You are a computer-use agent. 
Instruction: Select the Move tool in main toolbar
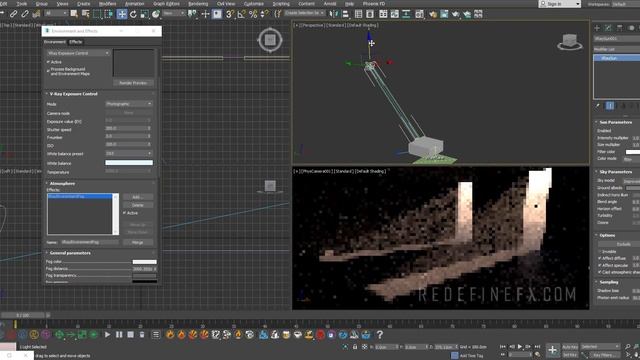click(x=122, y=14)
